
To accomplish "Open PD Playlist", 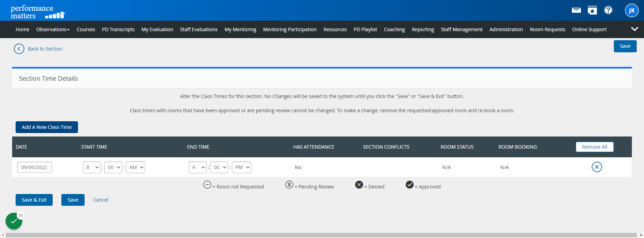I will point(365,29).
